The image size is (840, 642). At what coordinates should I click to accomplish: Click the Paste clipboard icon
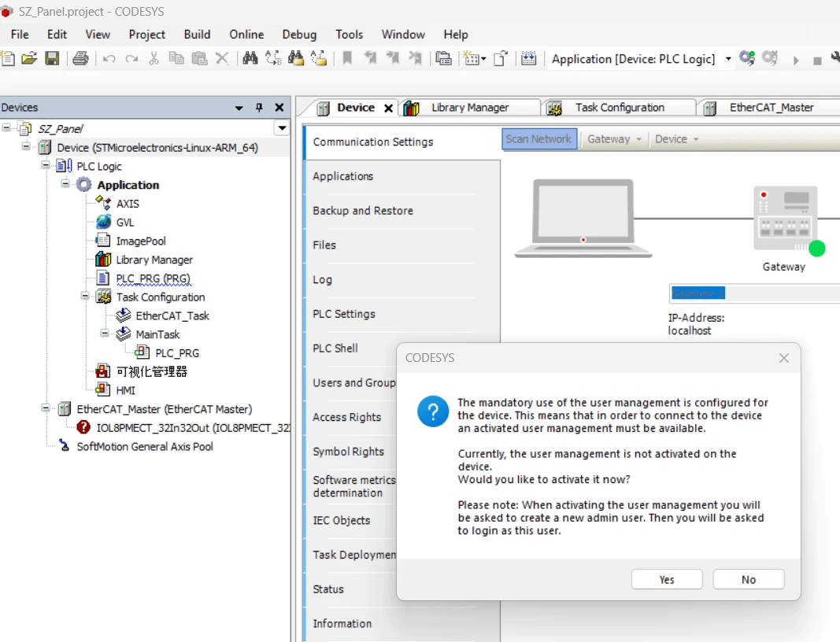click(199, 58)
